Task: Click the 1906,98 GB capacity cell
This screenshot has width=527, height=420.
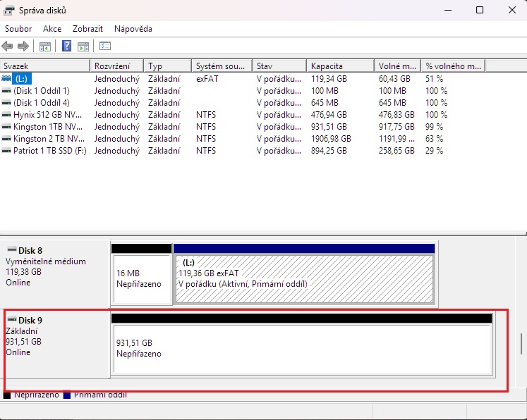Action: 331,139
